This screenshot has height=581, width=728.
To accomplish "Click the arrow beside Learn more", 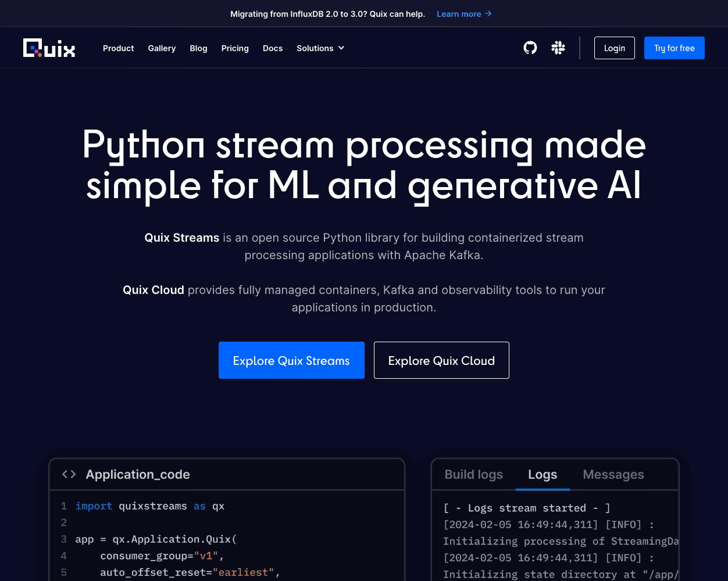I will tap(488, 13).
